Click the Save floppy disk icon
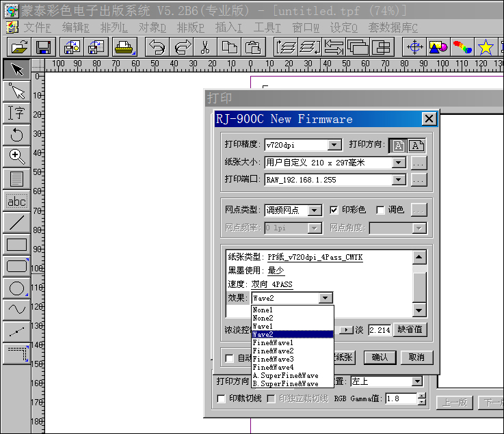This screenshot has width=504, height=434. (43, 48)
